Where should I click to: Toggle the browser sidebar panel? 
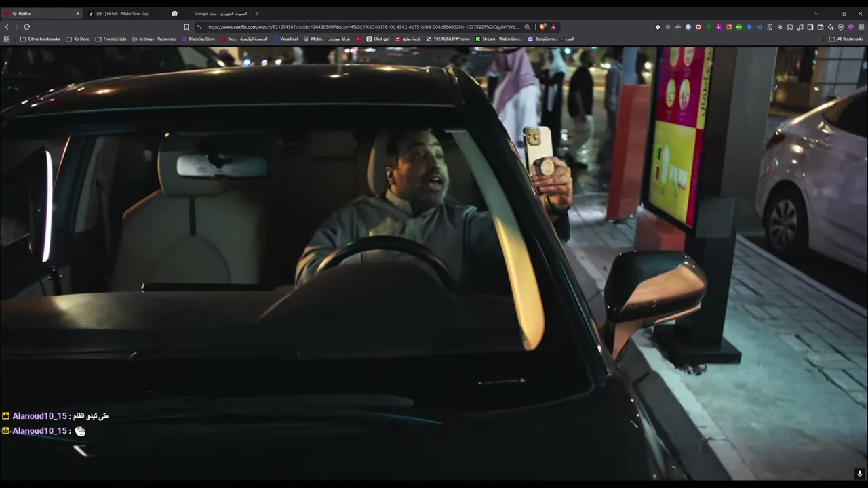810,27
